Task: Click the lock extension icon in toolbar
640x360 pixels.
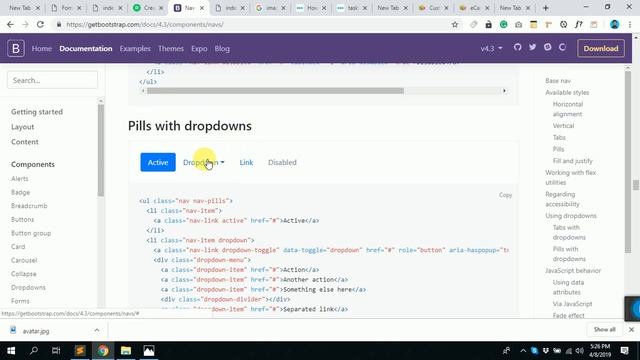Action: pos(489,24)
